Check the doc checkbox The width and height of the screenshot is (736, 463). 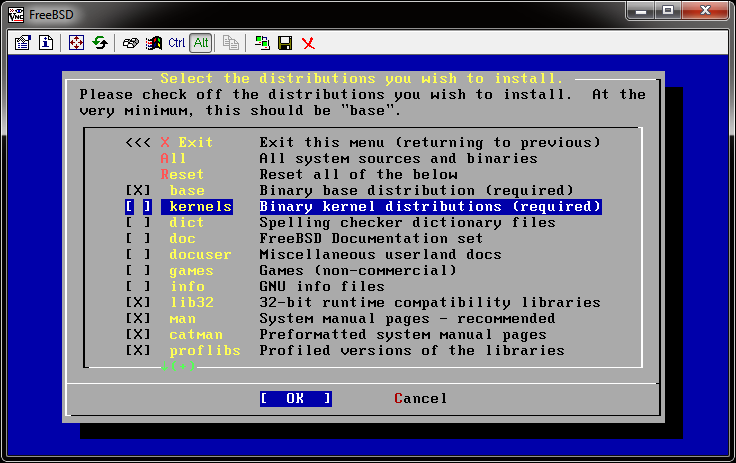tap(138, 238)
